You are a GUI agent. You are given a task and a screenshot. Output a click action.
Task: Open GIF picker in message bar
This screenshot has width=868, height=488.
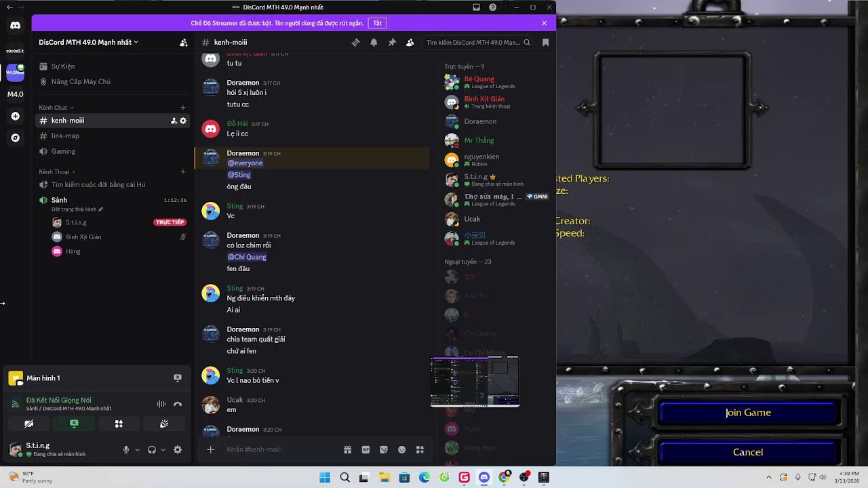tap(366, 449)
